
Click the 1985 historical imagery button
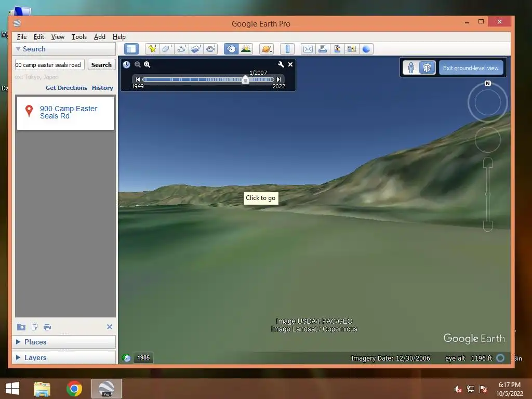click(143, 357)
